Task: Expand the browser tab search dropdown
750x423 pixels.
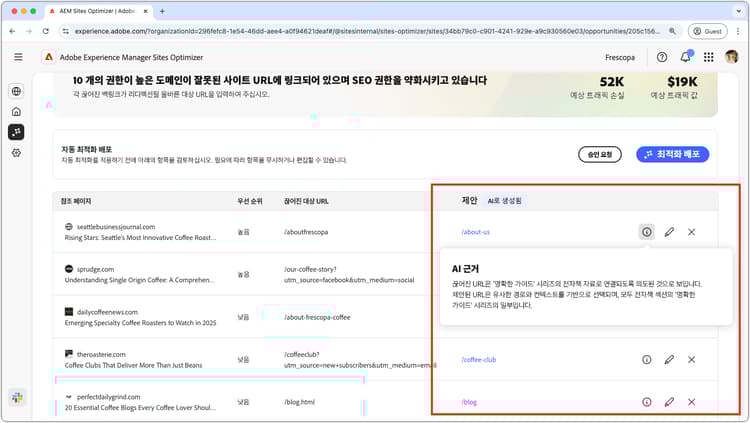Action: click(x=739, y=11)
